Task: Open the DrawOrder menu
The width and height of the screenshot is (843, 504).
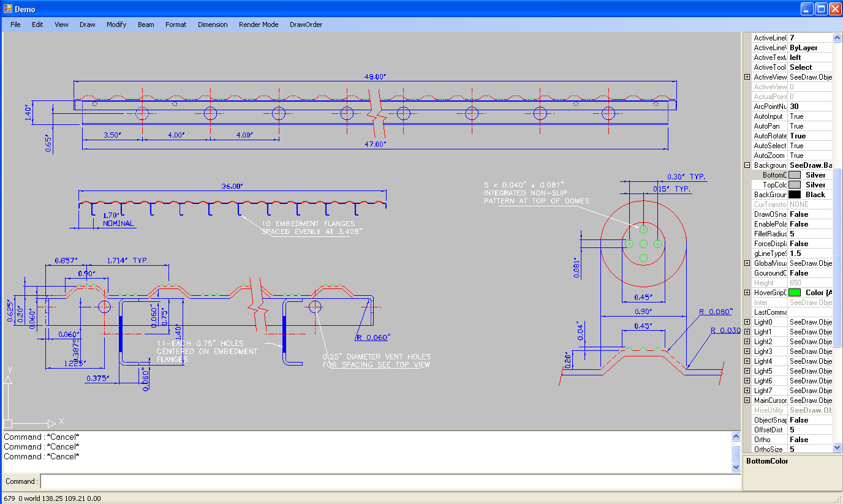Action: [306, 24]
